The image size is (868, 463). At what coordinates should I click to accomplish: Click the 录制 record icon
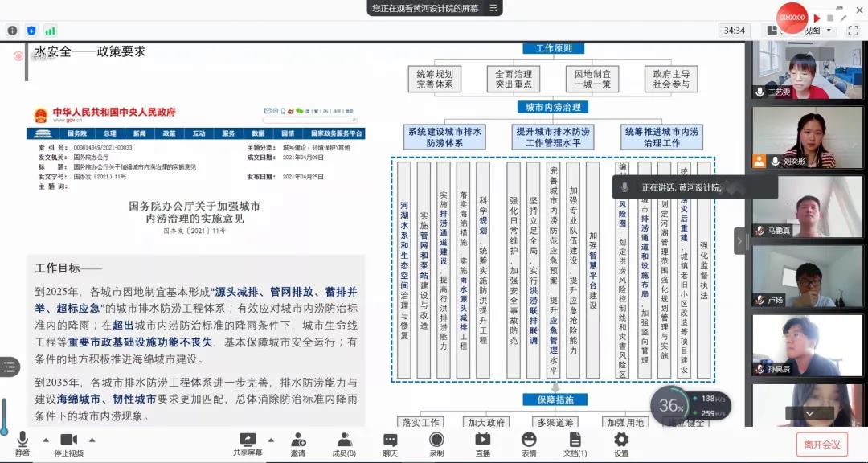436,444
